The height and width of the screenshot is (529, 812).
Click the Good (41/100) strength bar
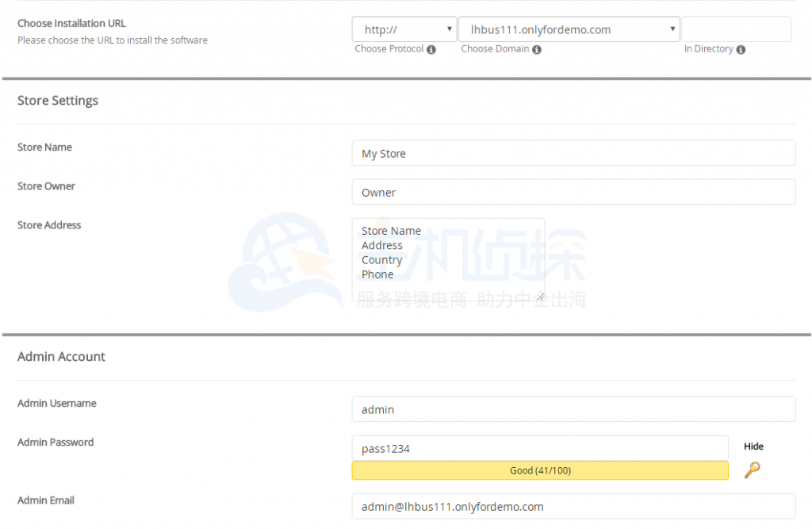(540, 470)
